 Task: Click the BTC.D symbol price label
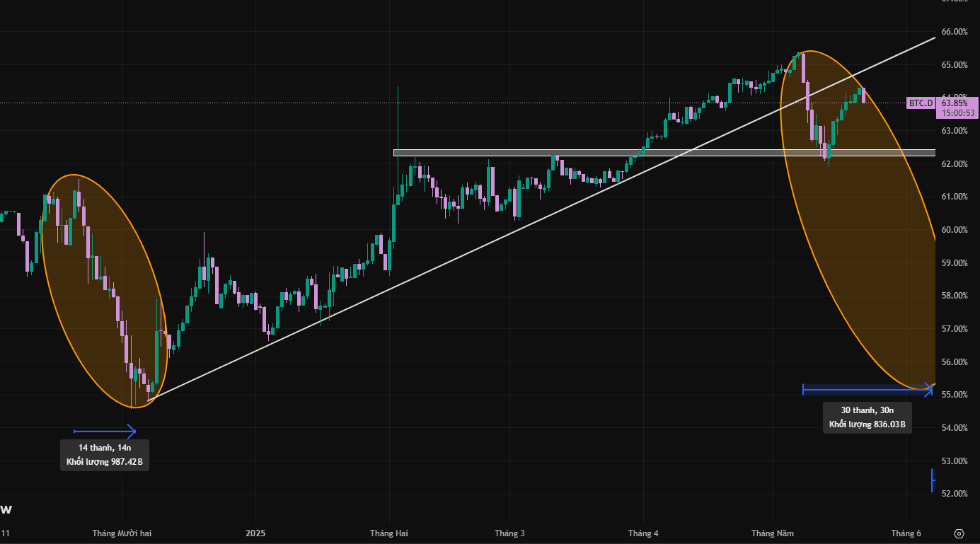[x=921, y=103]
